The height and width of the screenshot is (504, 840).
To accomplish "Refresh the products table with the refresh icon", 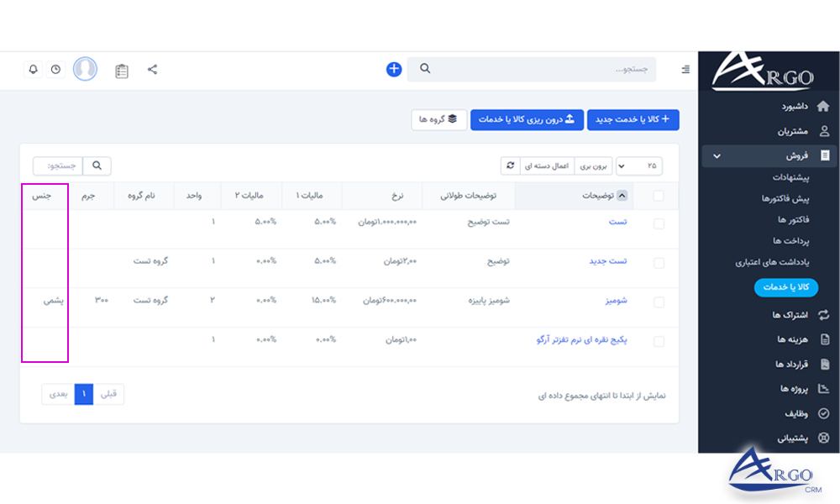I will 511,165.
